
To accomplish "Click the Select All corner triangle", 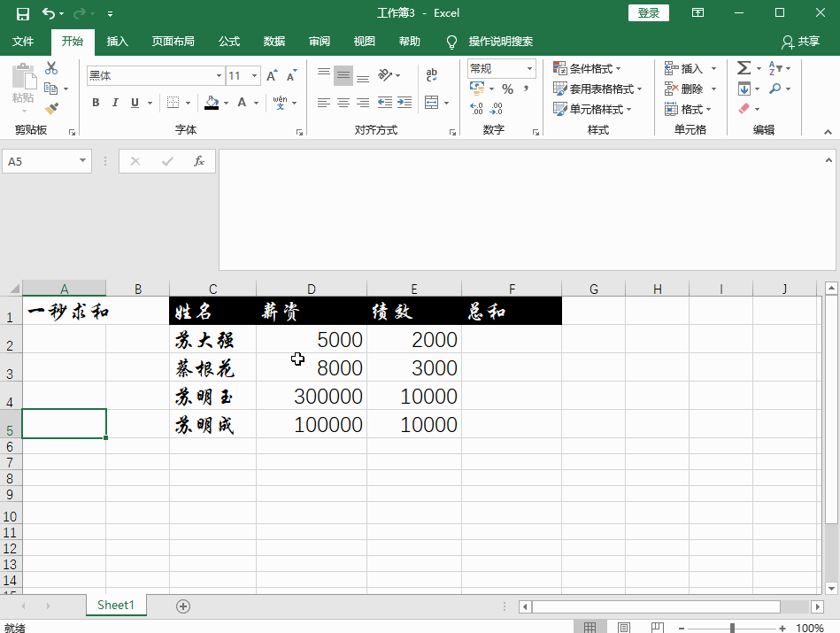I will pyautogui.click(x=13, y=289).
